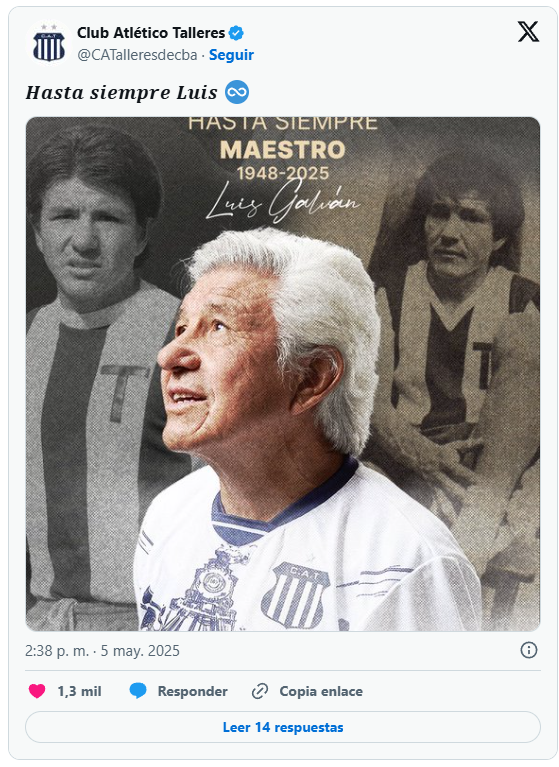The height and width of the screenshot is (767, 559).
Task: Click the blue verified badge
Action: point(237,33)
